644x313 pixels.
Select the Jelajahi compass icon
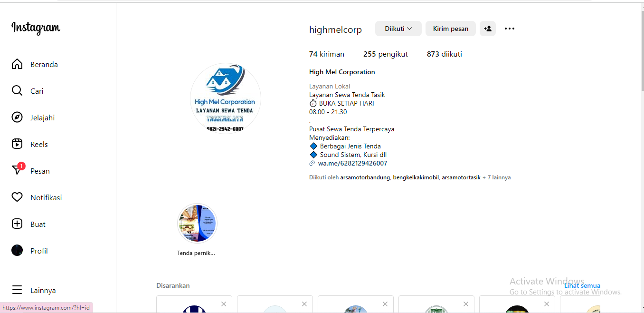click(x=17, y=117)
